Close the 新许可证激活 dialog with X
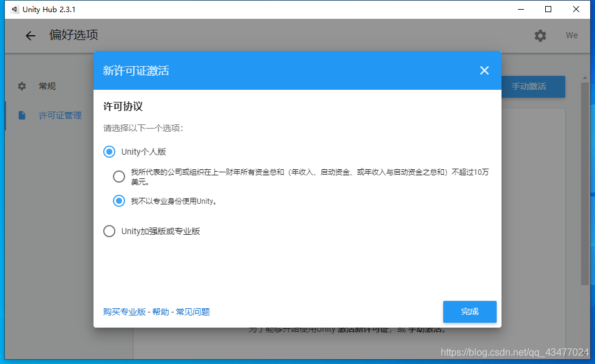This screenshot has width=595, height=364. pos(484,70)
